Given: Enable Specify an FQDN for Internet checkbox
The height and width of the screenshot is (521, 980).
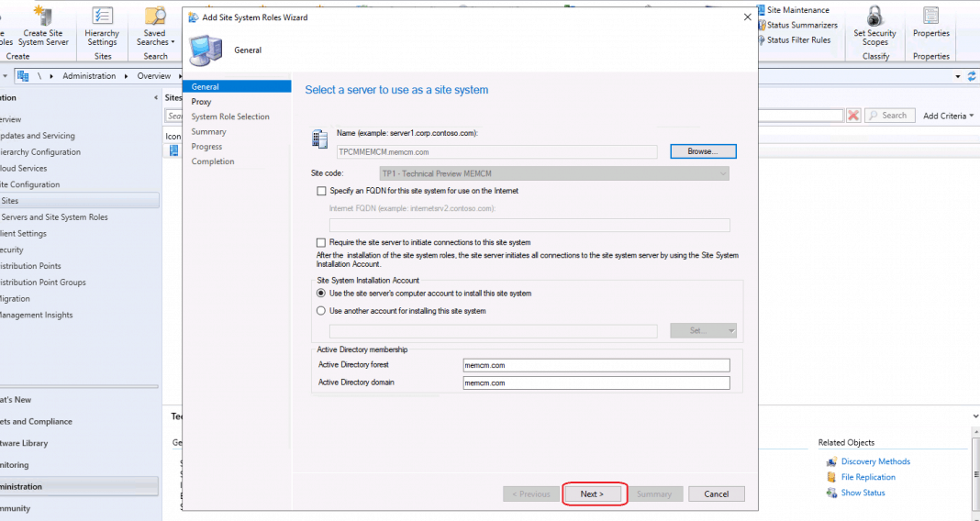Looking at the screenshot, I should pos(321,191).
